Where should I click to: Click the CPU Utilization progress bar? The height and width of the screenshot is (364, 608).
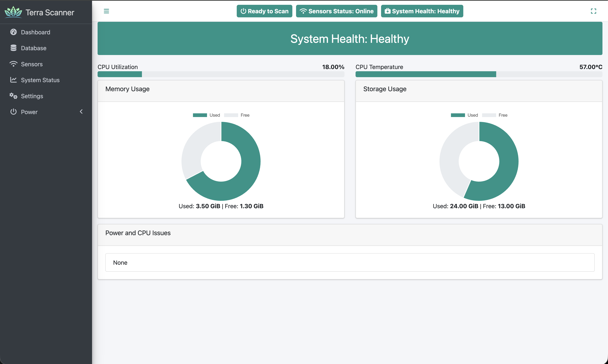point(221,74)
